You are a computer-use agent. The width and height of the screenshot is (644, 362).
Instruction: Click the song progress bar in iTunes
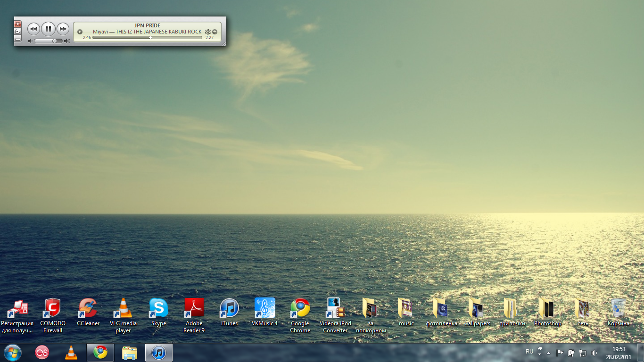(147, 37)
